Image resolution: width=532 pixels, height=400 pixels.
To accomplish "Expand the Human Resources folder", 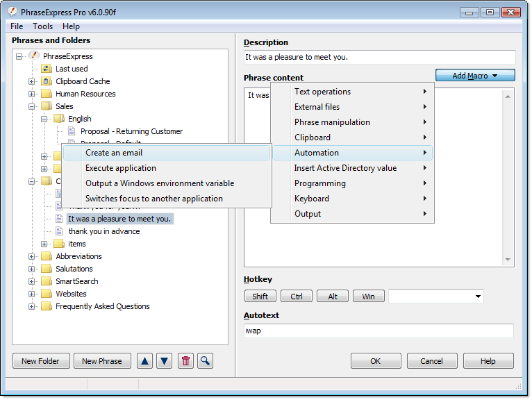I will [31, 94].
